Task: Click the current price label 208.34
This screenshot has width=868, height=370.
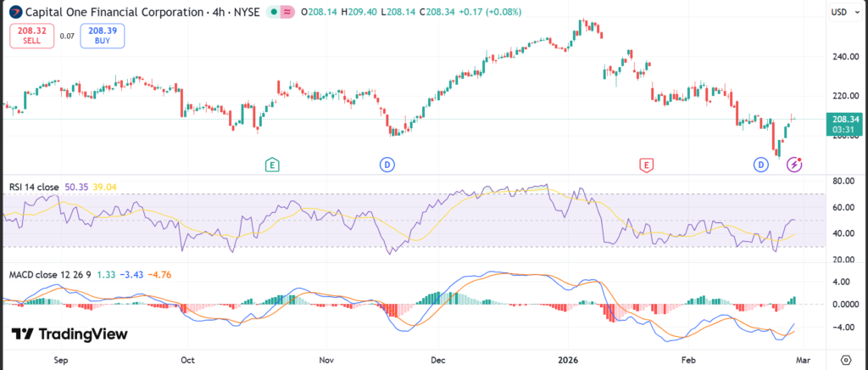Action: (x=844, y=120)
